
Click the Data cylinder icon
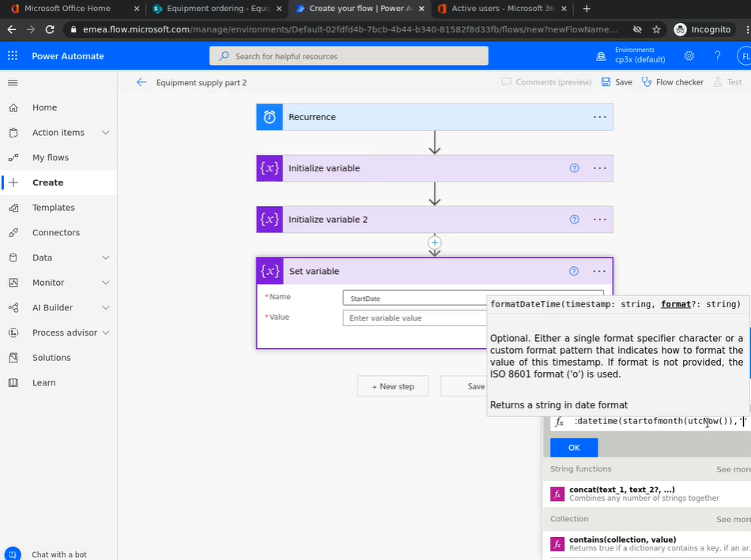pos(13,257)
